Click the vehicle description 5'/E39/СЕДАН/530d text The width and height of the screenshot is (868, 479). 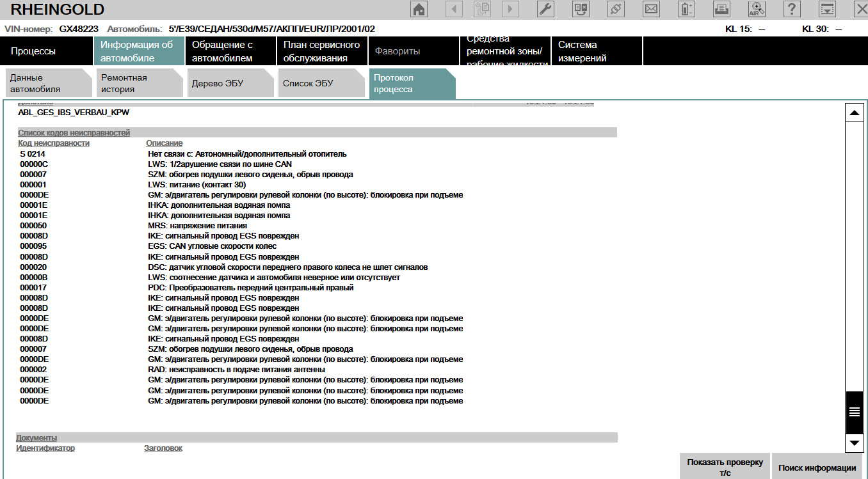tap(271, 29)
